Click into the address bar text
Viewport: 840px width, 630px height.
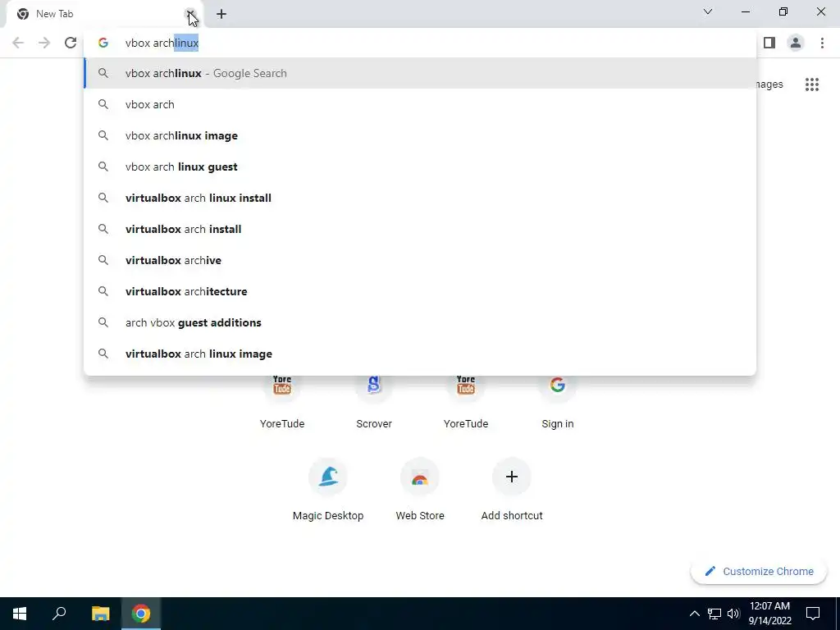tap(420, 43)
